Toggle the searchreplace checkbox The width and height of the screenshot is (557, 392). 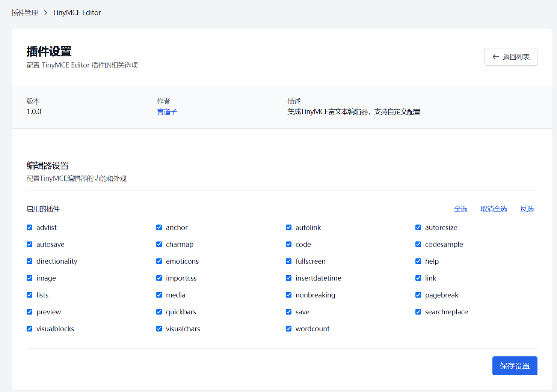click(418, 312)
